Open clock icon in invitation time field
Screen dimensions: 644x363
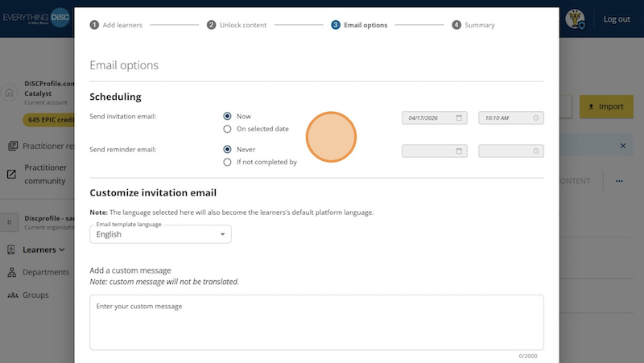coord(536,118)
